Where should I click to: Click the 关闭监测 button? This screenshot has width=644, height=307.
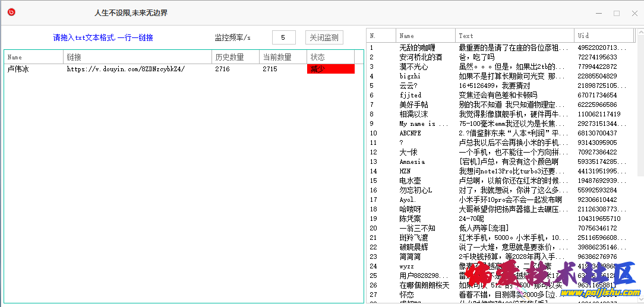pyautogui.click(x=324, y=37)
